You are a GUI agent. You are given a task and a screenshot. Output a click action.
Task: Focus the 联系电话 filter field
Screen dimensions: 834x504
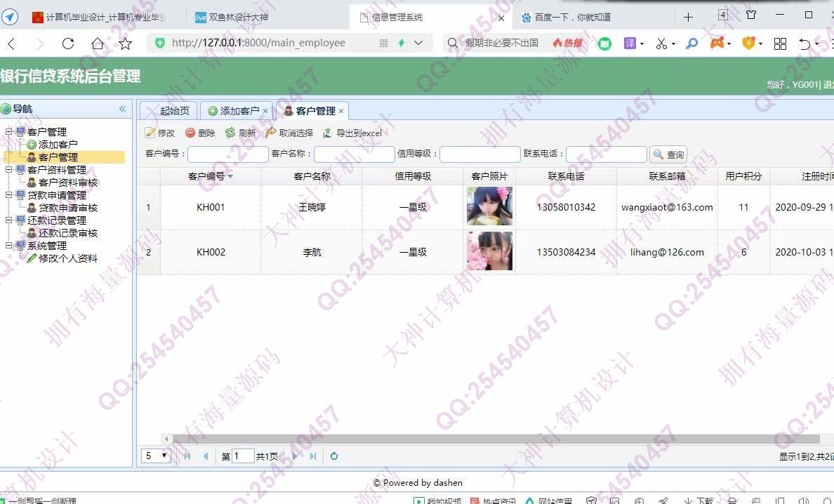tap(607, 154)
